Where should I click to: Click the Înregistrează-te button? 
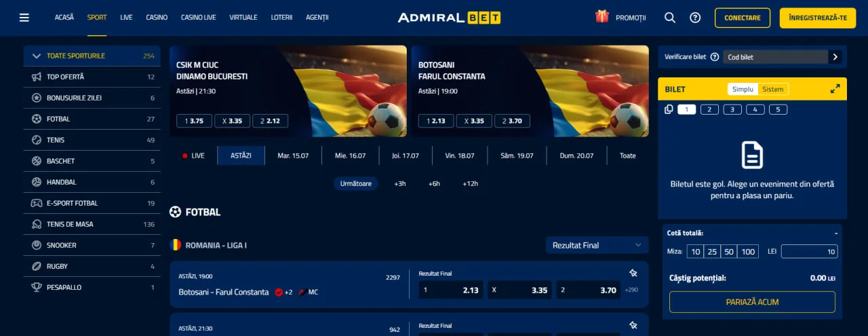click(x=818, y=18)
